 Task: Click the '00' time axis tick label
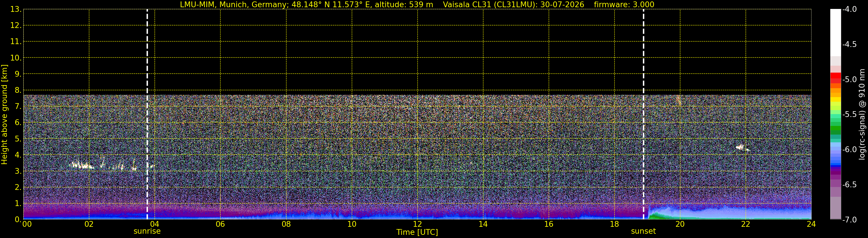pyautogui.click(x=27, y=224)
